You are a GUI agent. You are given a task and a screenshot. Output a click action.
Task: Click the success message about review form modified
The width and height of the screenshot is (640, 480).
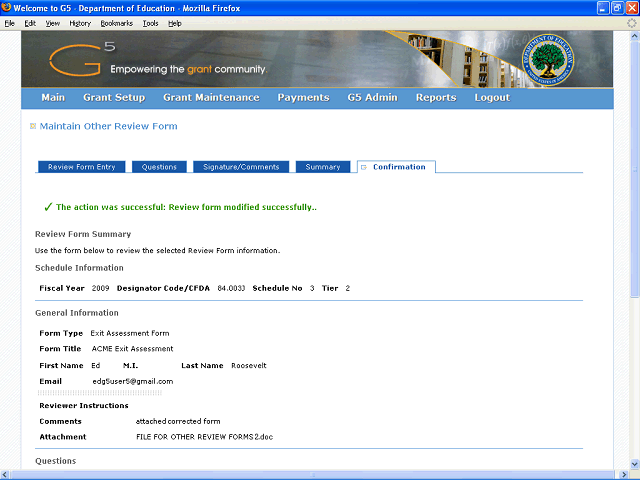(x=186, y=207)
